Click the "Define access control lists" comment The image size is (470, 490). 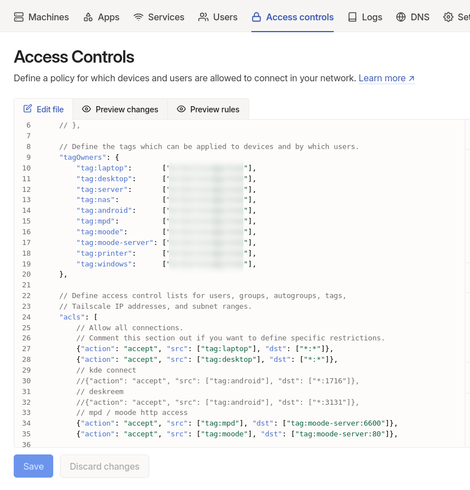click(x=202, y=295)
